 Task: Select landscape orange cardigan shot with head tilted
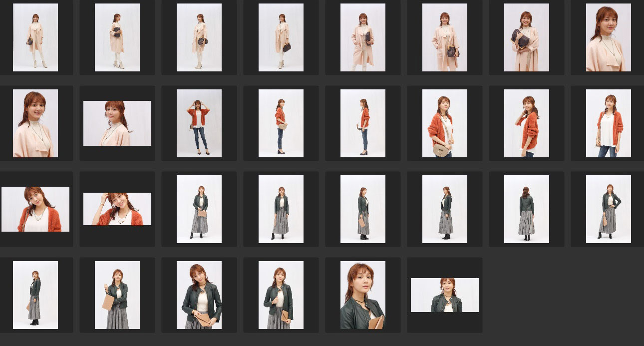pos(35,209)
